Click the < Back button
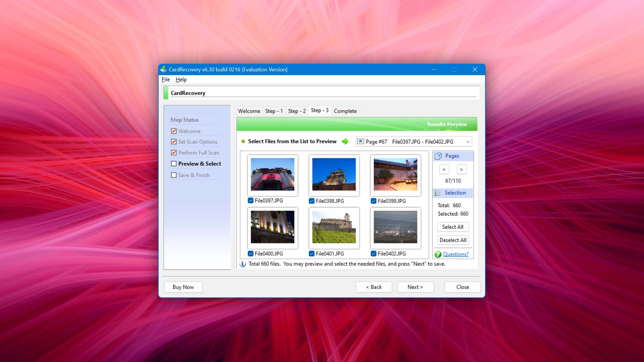This screenshot has width=644, height=362. [x=374, y=287]
